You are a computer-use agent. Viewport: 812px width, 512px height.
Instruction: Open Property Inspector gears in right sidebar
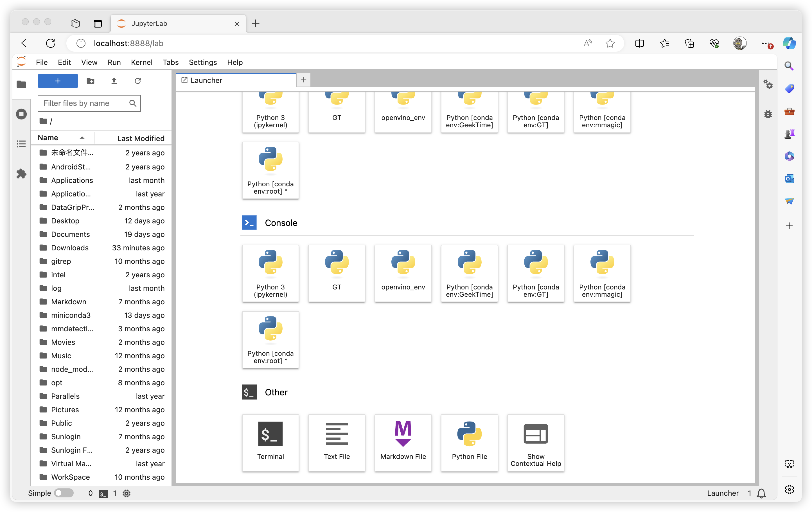768,84
